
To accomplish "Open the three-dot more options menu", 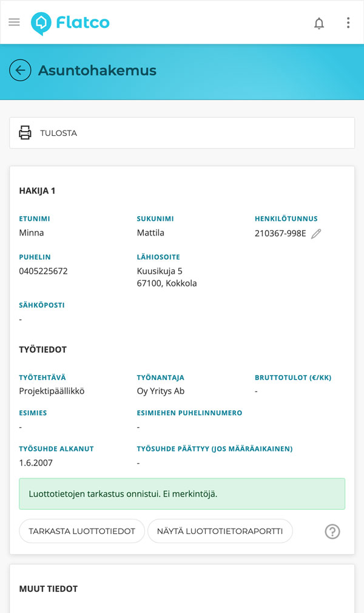I will pos(348,23).
